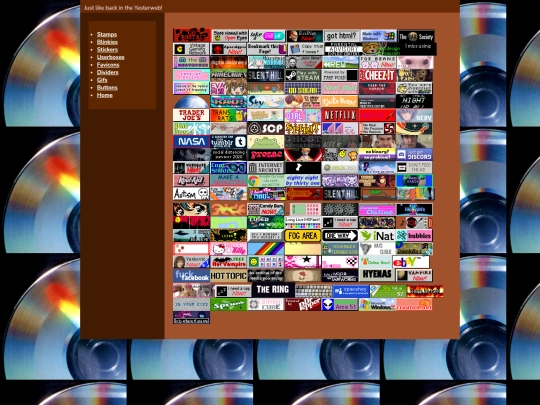Return via the Home sidebar link
540x405 pixels.
(105, 95)
